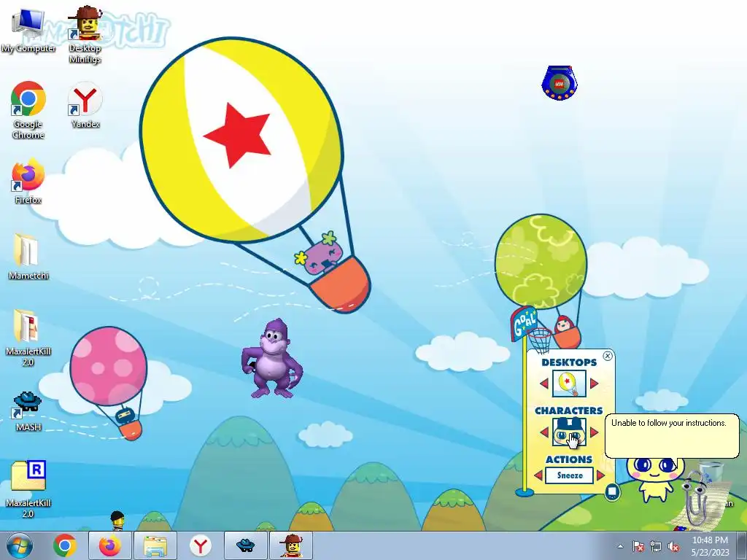This screenshot has height=560, width=747.
Task: Launch the Desktop Minifigs shortcut
Action: coord(85,34)
